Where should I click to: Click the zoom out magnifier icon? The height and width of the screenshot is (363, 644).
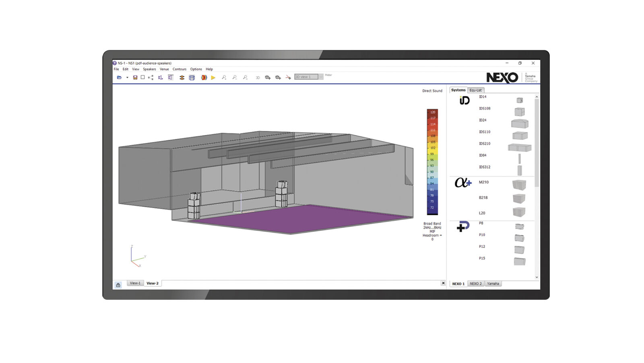tap(235, 77)
